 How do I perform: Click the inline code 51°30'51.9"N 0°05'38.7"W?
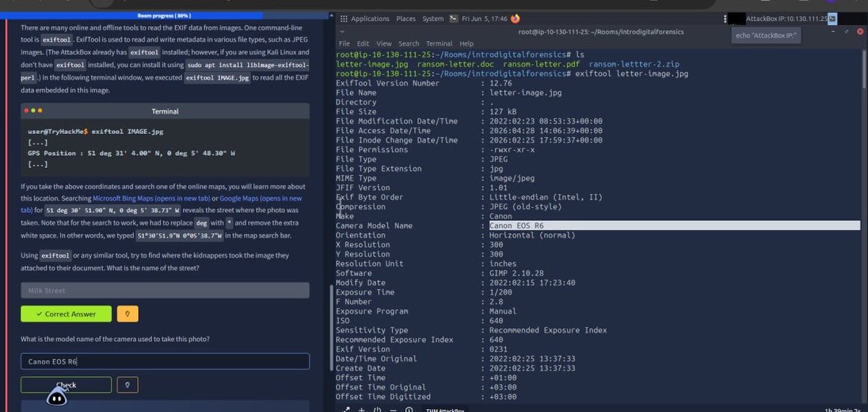pyautogui.click(x=180, y=236)
